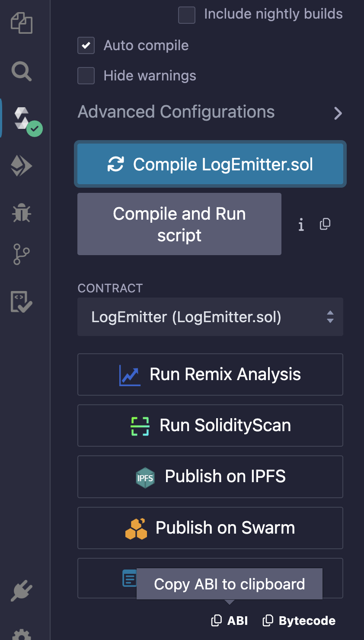Open the Solidity Unit Testing icon
Viewport: 364px width, 640px height.
22,302
